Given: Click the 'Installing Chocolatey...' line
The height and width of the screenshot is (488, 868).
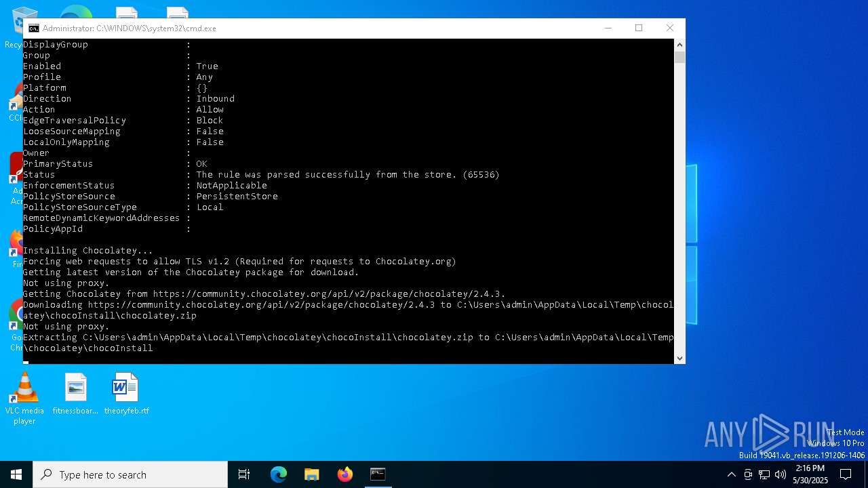Looking at the screenshot, I should click(x=88, y=251).
